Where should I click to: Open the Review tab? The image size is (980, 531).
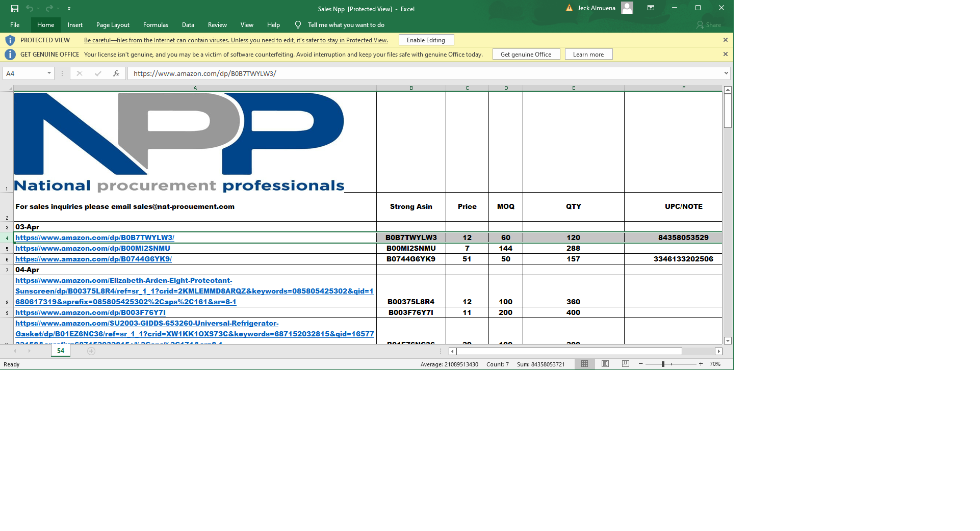[217, 25]
